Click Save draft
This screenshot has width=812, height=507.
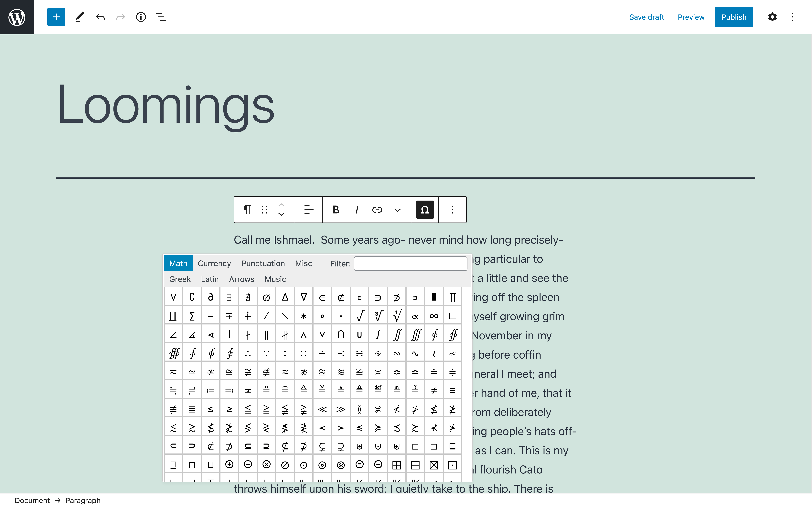click(x=646, y=17)
